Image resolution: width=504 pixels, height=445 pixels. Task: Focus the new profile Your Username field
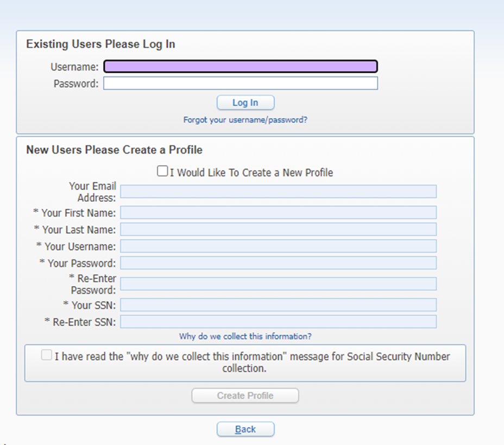pos(278,246)
